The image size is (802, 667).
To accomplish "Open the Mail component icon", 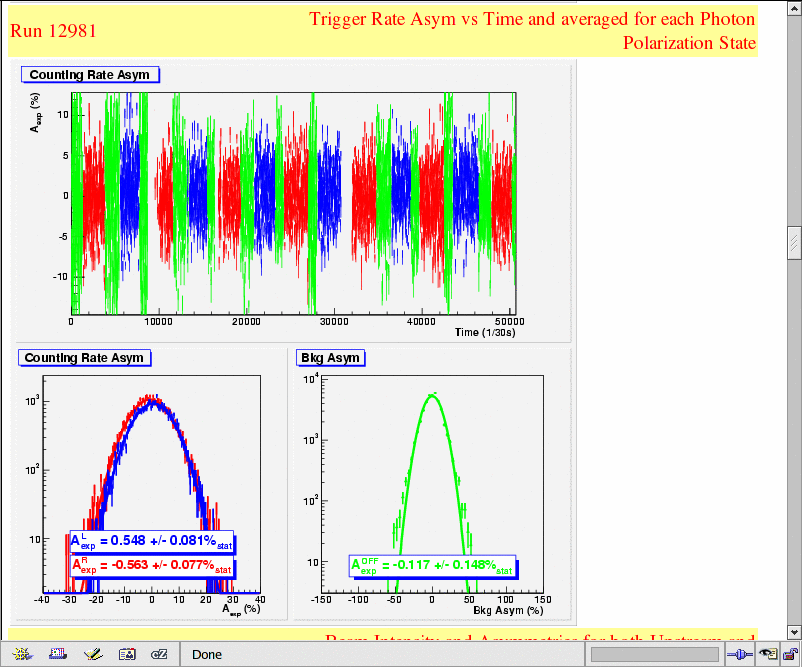I will tap(58, 654).
